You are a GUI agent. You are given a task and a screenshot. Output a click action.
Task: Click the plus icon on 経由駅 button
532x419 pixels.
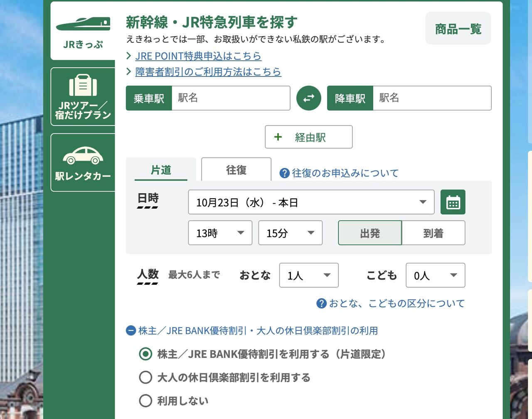click(278, 137)
